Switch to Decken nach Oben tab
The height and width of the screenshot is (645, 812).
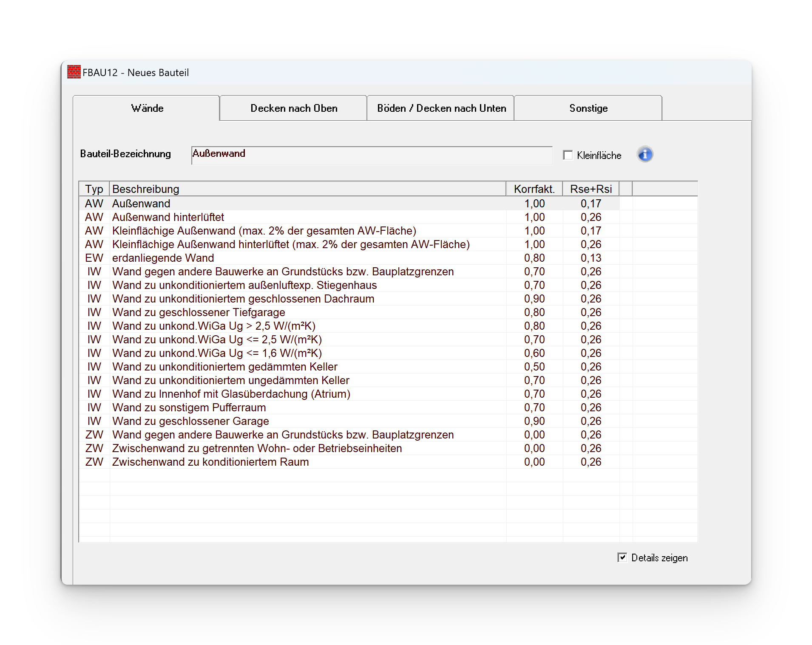pyautogui.click(x=293, y=108)
